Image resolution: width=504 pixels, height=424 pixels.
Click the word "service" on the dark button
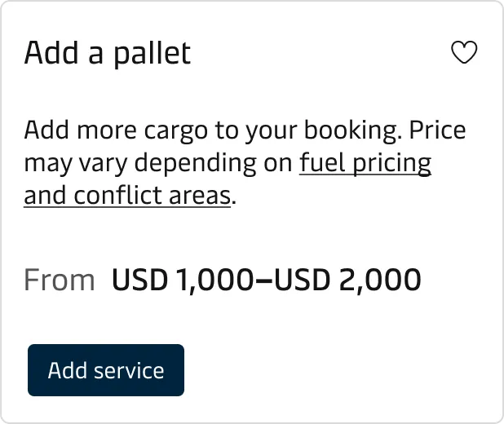(x=129, y=370)
